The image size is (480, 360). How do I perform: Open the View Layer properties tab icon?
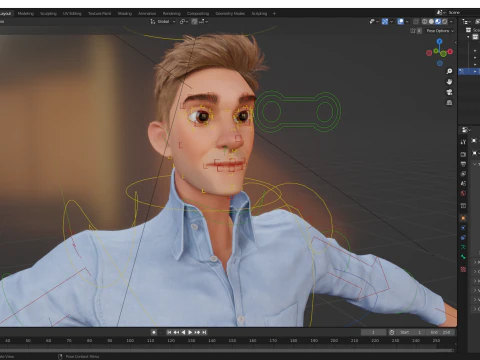(x=463, y=174)
